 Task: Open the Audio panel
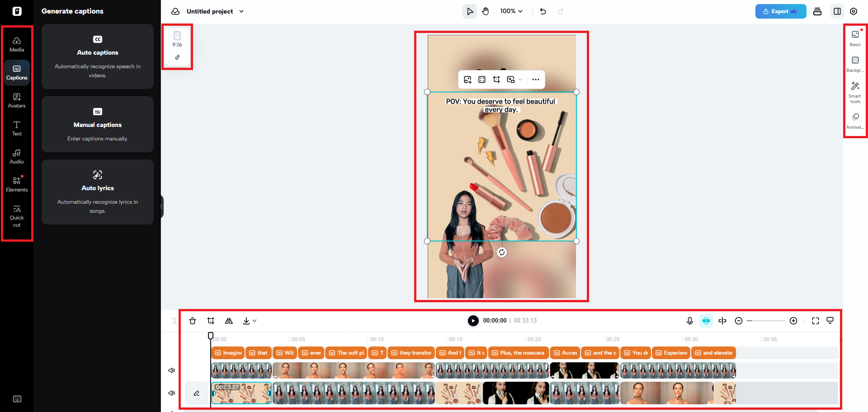17,155
